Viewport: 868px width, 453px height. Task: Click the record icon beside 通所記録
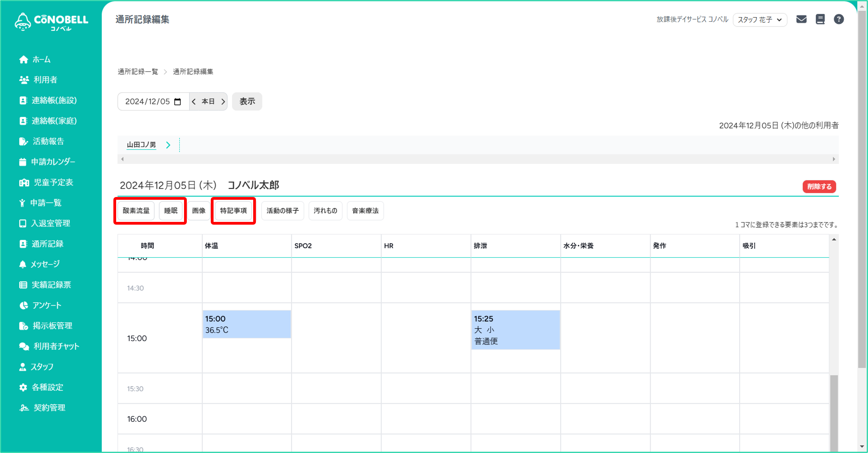pos(23,244)
